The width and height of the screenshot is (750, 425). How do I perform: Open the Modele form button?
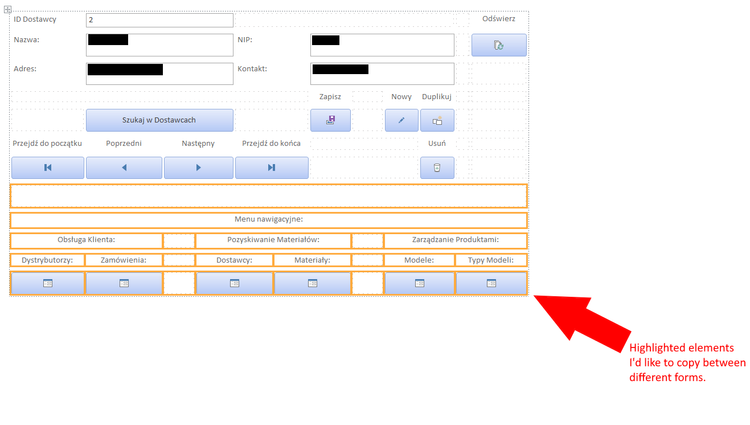pos(419,283)
